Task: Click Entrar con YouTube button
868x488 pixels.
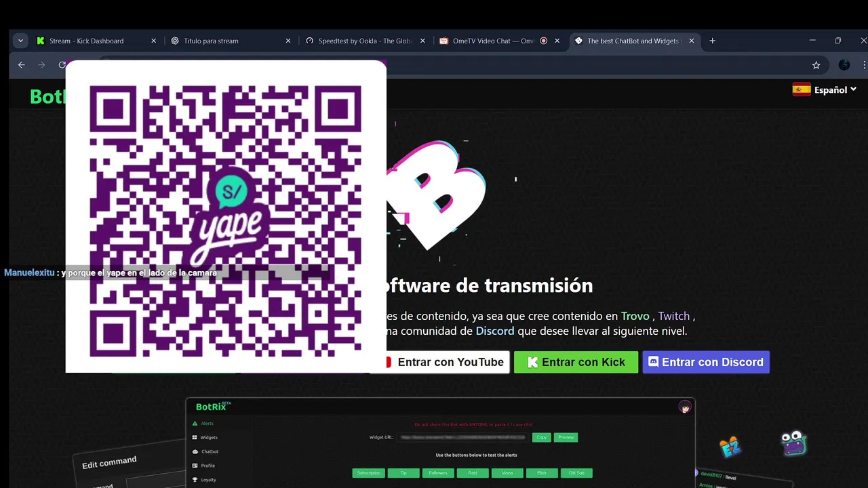Action: click(x=441, y=362)
